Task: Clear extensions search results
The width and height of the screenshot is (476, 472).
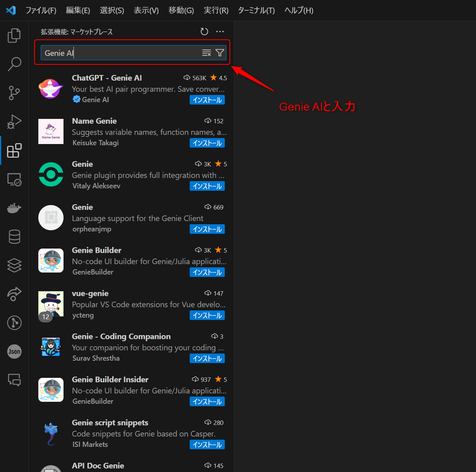Action: click(206, 53)
